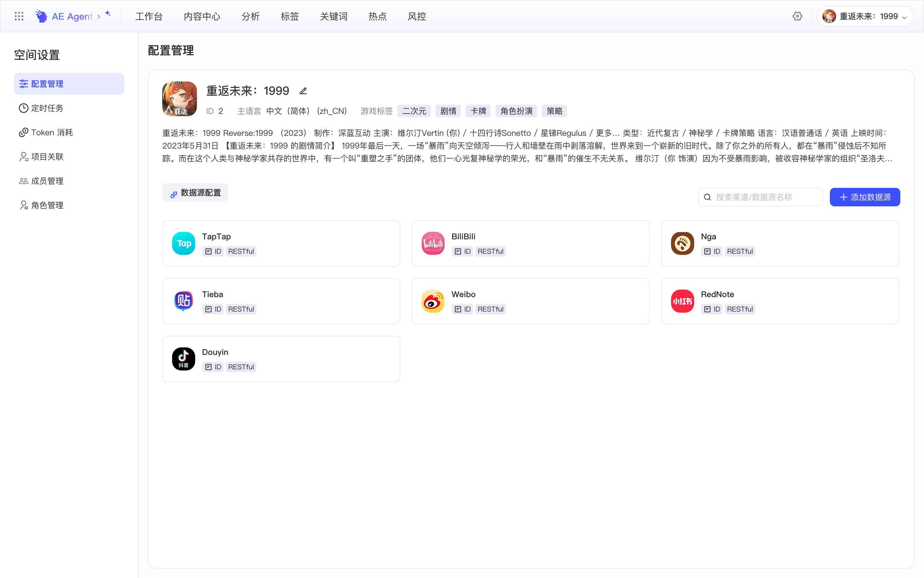The height and width of the screenshot is (578, 924).
Task: Click the sparkle icon beside AE Agent
Action: (x=108, y=13)
